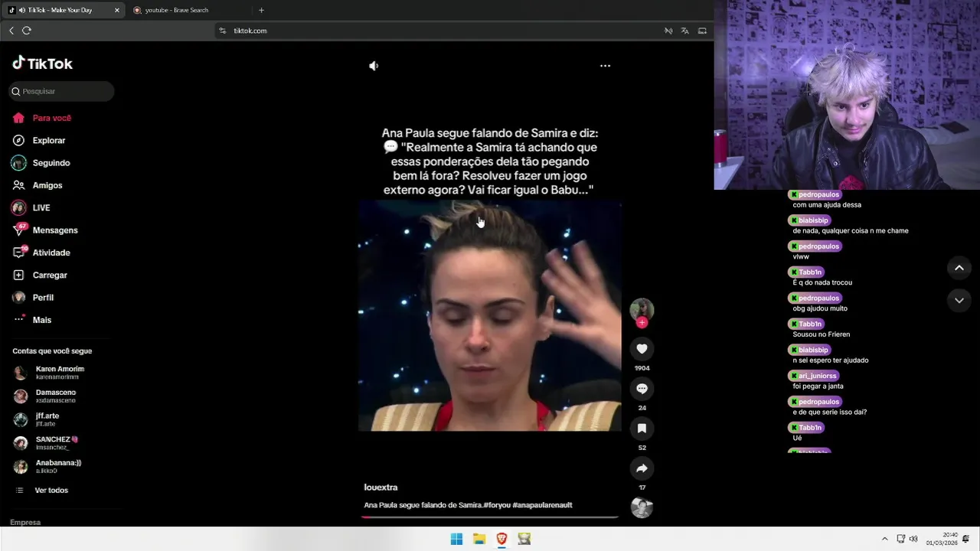Go to previous video with up chevron
980x551 pixels.
coord(959,268)
